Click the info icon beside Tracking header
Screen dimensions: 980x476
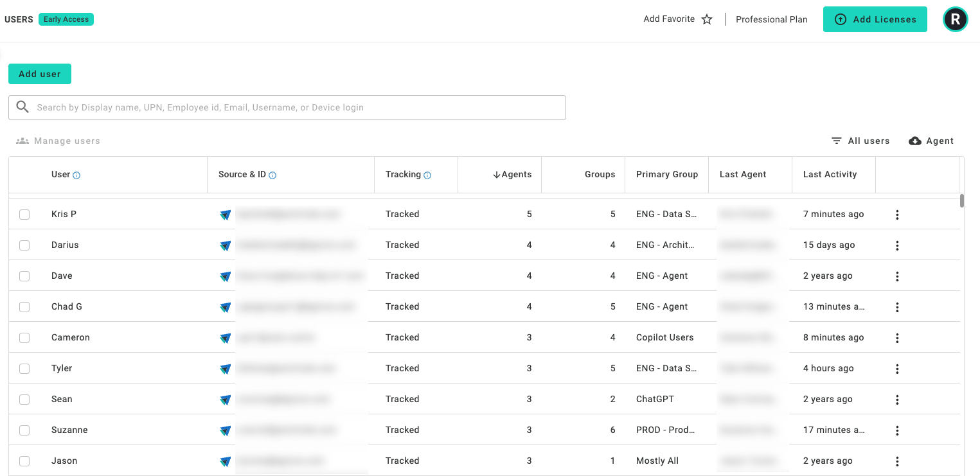[x=427, y=175]
